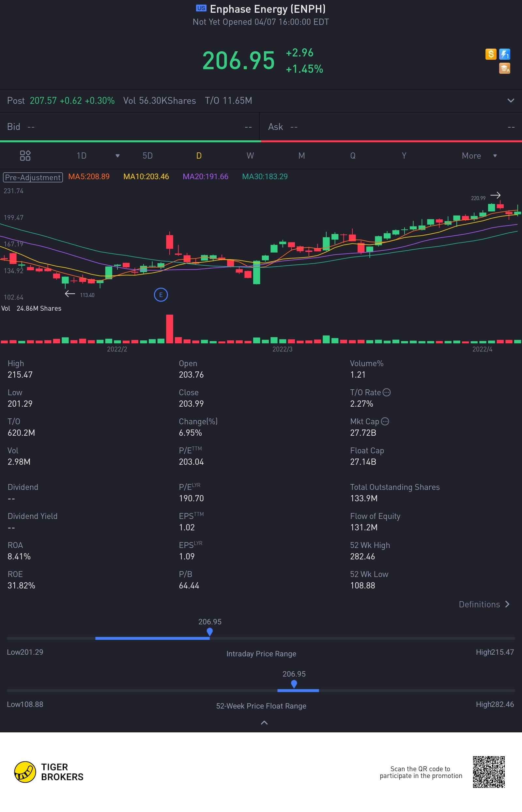
Task: Tap the ROE 31.82% value
Action: [x=21, y=585]
